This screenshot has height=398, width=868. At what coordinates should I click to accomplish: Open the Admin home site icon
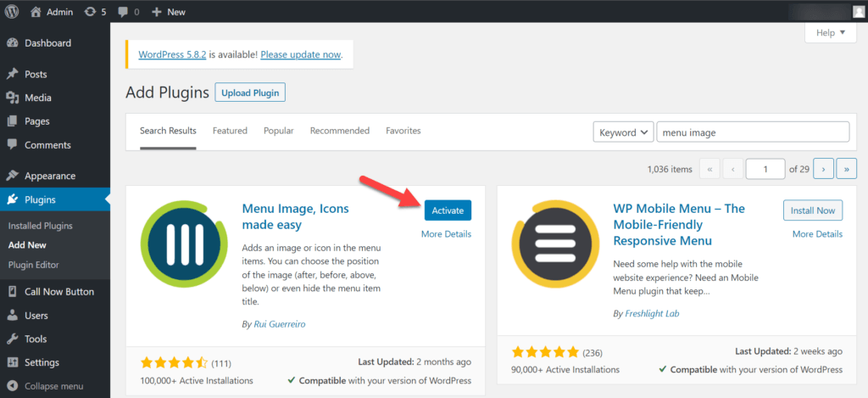[x=36, y=12]
